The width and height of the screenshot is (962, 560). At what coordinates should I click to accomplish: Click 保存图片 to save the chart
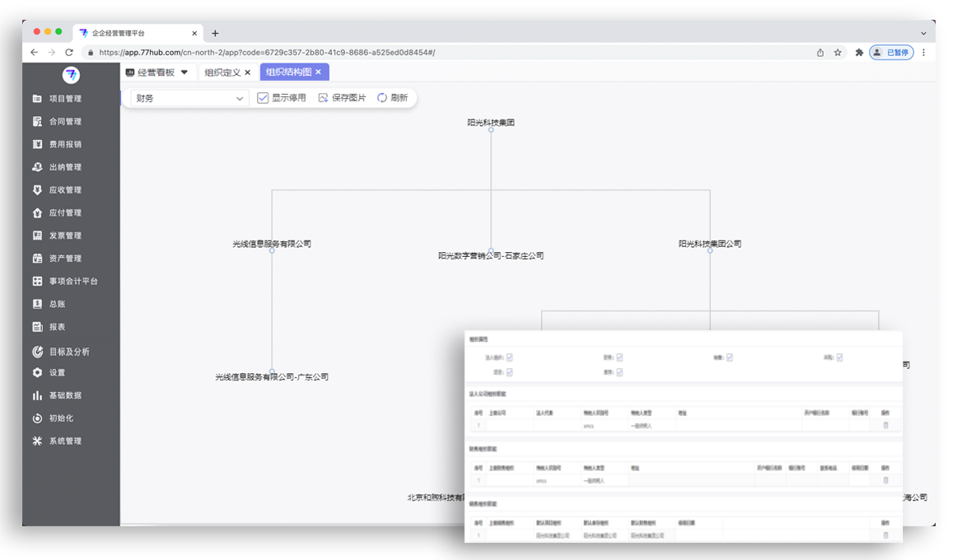[x=342, y=98]
